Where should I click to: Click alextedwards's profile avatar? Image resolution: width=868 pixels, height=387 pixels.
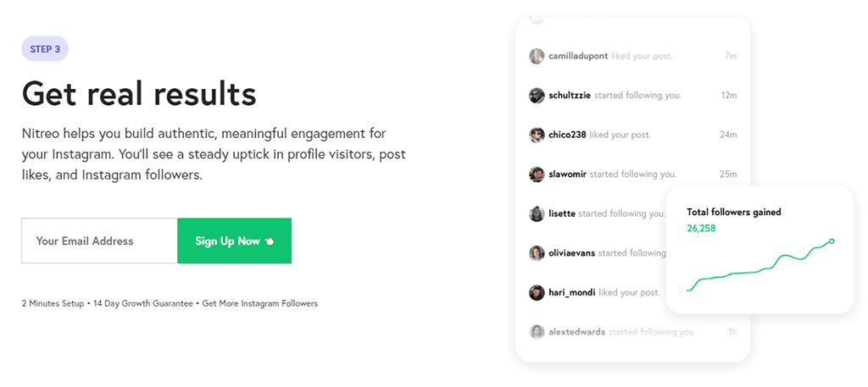[537, 332]
